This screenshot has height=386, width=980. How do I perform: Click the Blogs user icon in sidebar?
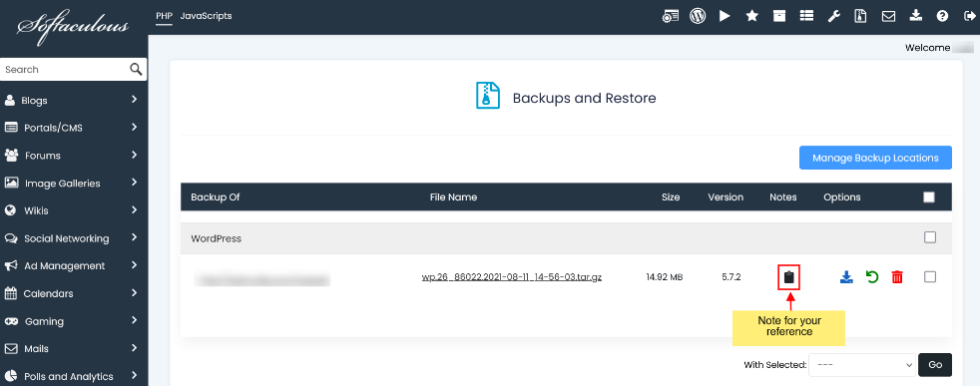click(9, 100)
